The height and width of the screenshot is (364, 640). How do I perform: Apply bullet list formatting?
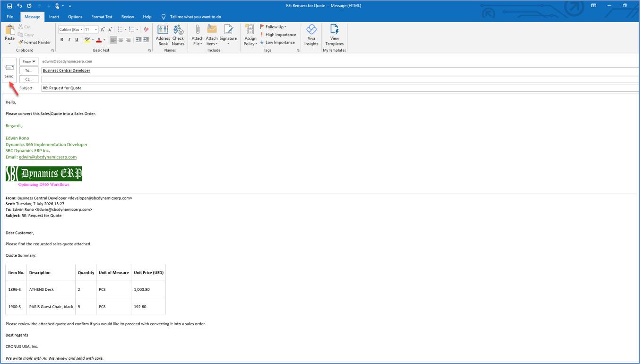120,29
